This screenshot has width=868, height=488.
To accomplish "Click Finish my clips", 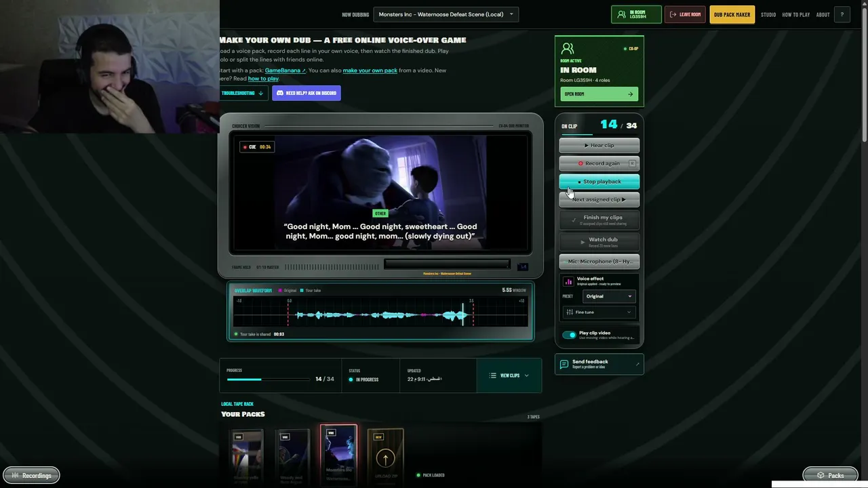I will [599, 220].
